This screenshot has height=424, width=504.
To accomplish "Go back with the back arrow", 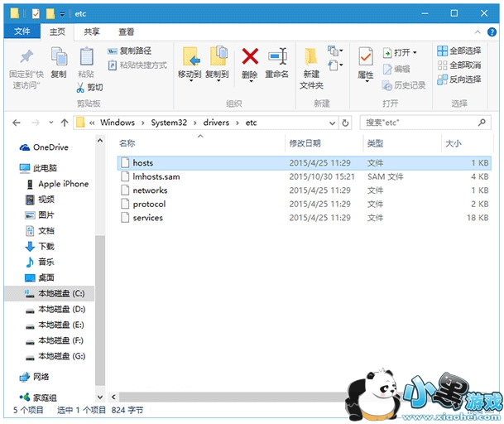I will [x=17, y=123].
